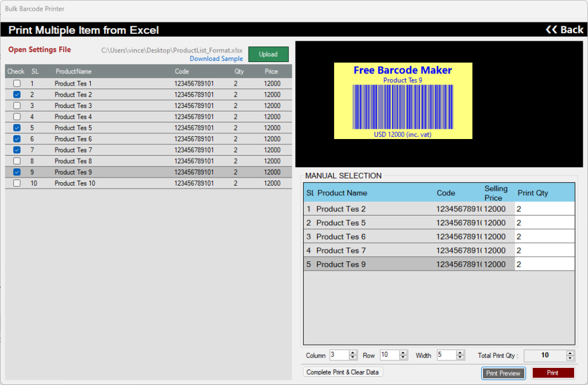Click the Width stepper arrows

point(460,355)
